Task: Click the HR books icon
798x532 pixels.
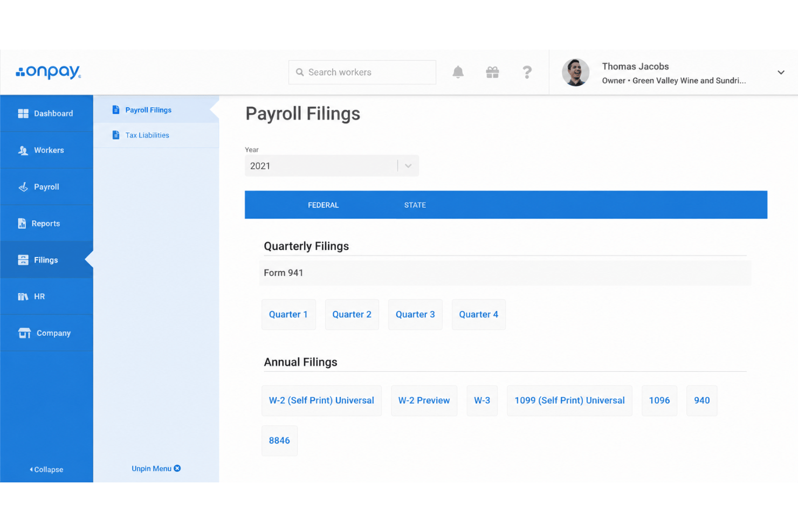Action: pos(23,296)
